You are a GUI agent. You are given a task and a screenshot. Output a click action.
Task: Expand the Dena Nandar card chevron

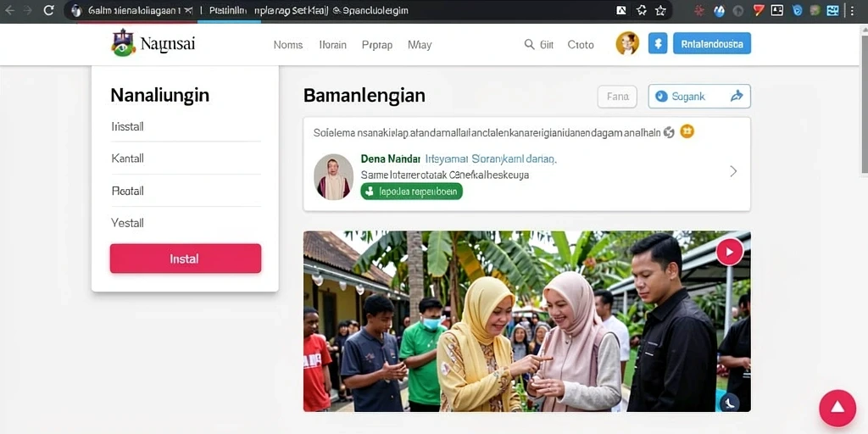[733, 171]
